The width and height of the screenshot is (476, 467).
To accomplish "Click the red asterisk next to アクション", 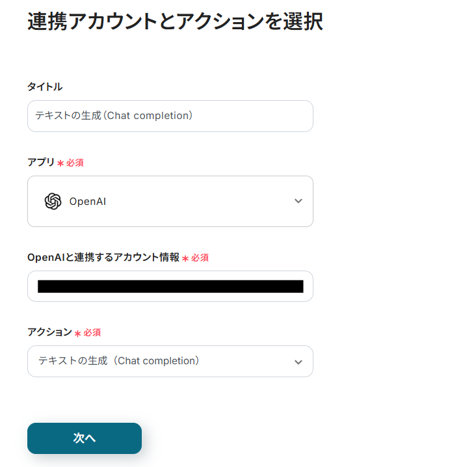I will pos(77,333).
